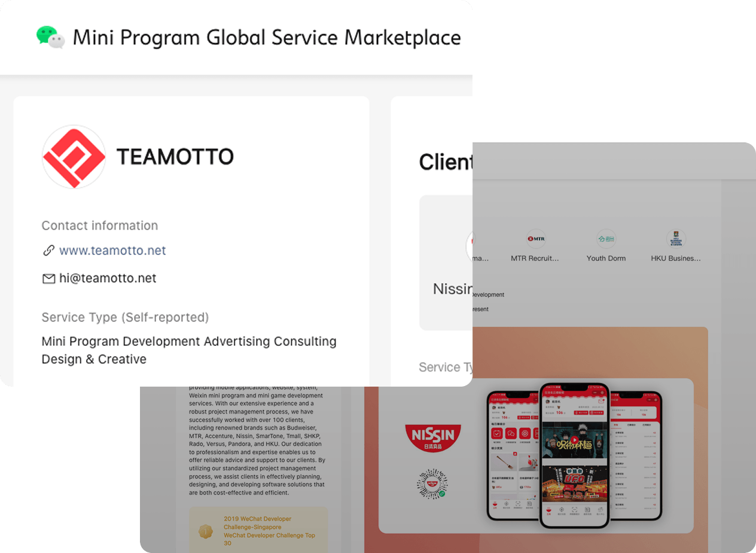Click the MTR Recruit... client label
Image resolution: width=756 pixels, height=553 pixels.
point(535,259)
